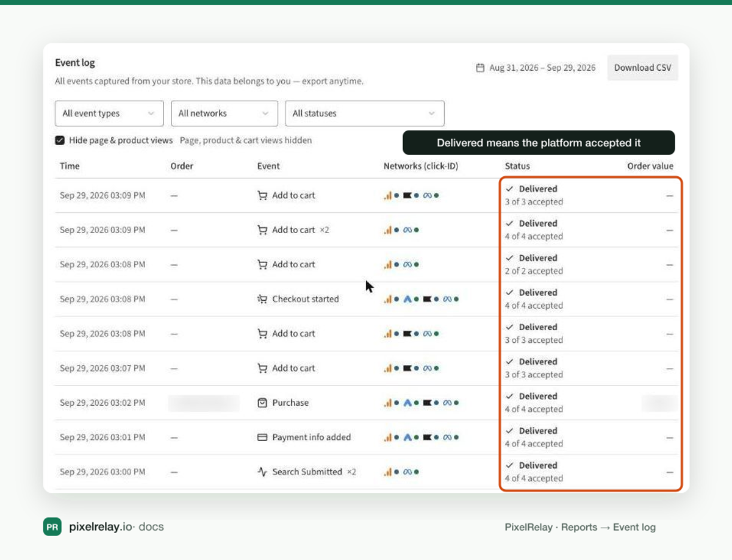Click the orange bars icon in Search Submitted row
The height and width of the screenshot is (560, 732).
coord(387,472)
